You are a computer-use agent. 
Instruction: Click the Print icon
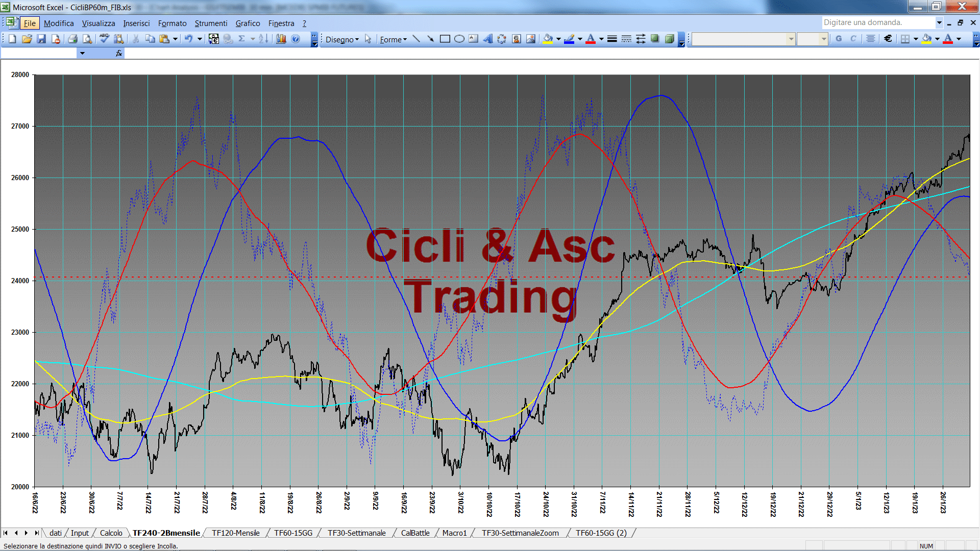tap(72, 39)
